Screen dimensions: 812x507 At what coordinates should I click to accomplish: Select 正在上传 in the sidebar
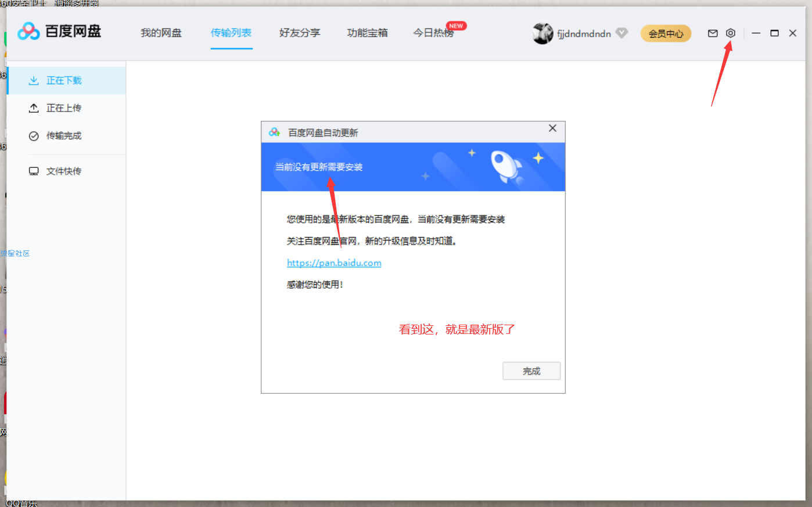[66, 108]
